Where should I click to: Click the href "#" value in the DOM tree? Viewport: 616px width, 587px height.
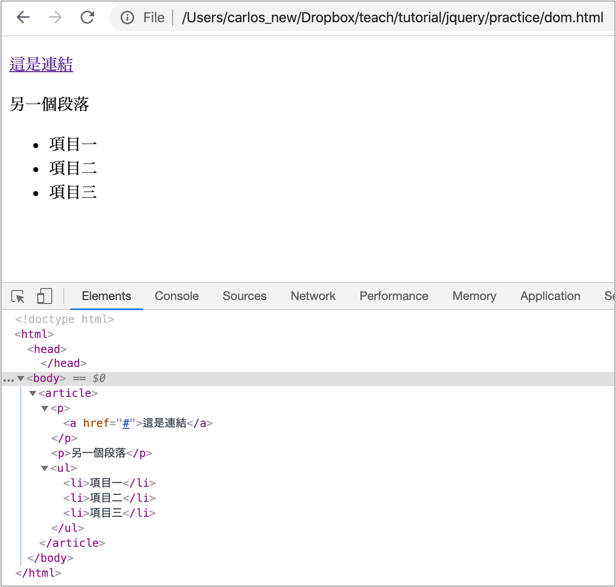126,423
